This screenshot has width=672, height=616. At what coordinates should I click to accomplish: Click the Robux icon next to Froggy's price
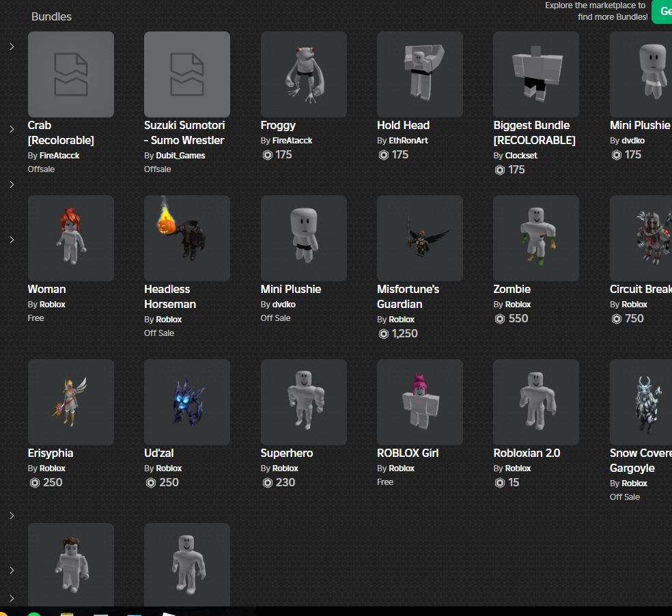pos(268,154)
